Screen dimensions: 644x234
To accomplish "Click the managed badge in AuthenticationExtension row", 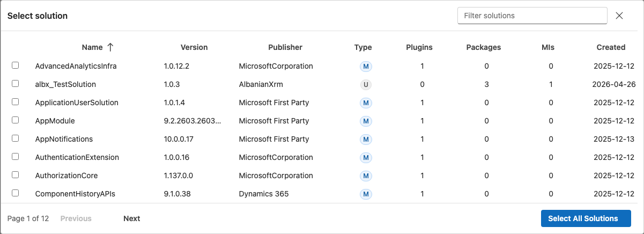I will pos(366,157).
